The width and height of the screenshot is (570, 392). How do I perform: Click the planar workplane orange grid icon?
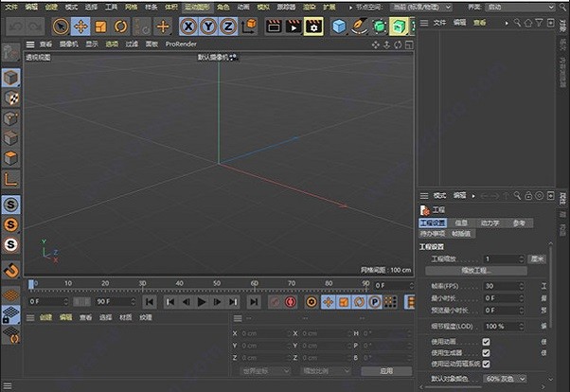(x=11, y=294)
